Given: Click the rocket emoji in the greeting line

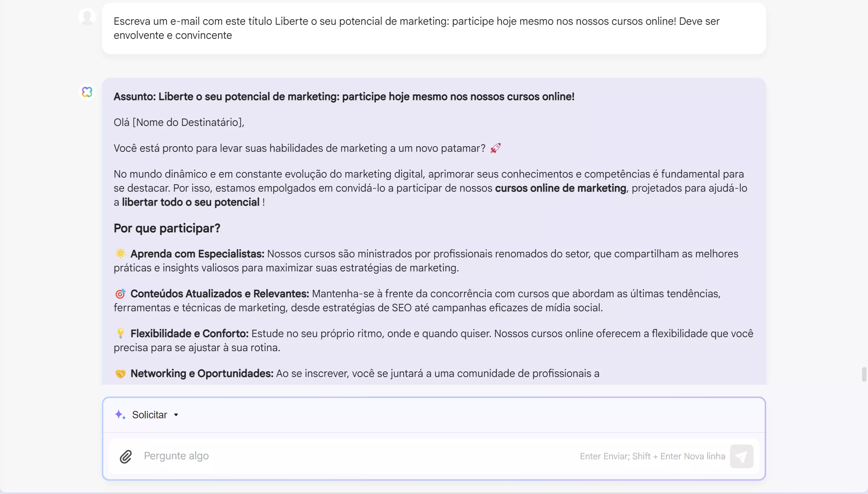Looking at the screenshot, I should click(x=495, y=148).
